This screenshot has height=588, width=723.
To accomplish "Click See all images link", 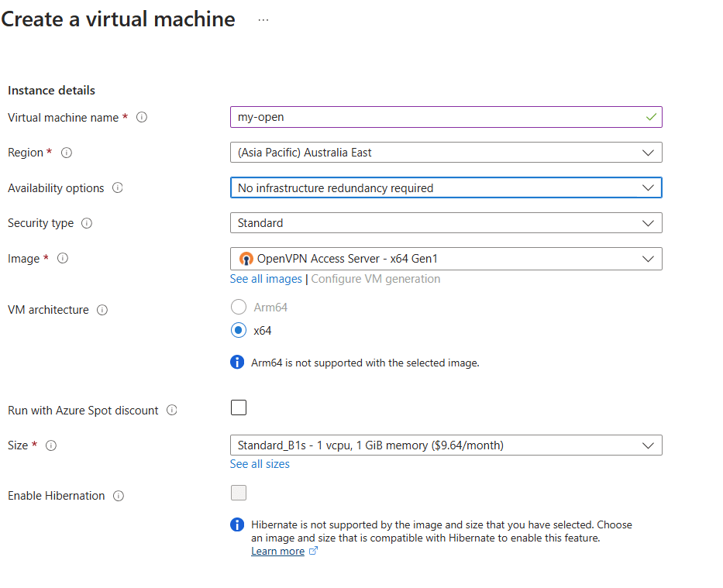I will pyautogui.click(x=266, y=279).
